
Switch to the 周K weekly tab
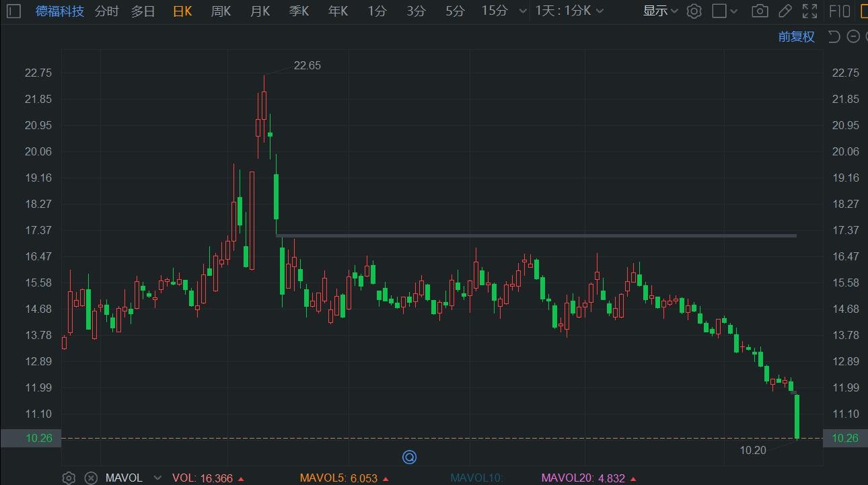point(221,11)
